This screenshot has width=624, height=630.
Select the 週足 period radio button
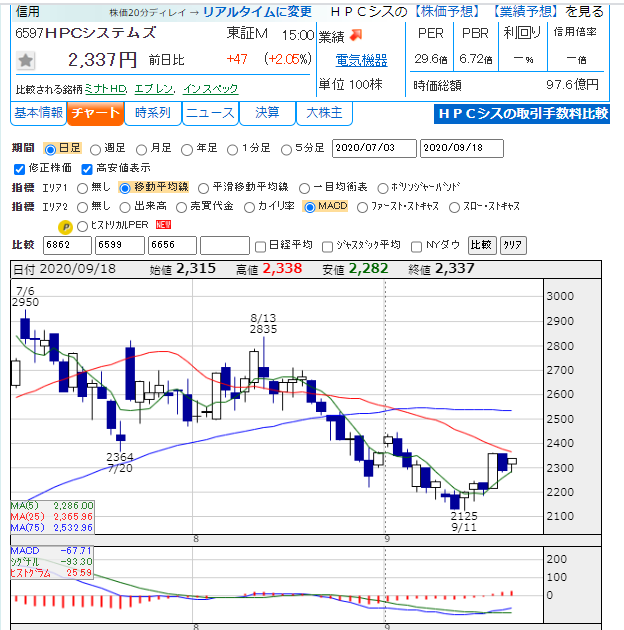(96, 150)
